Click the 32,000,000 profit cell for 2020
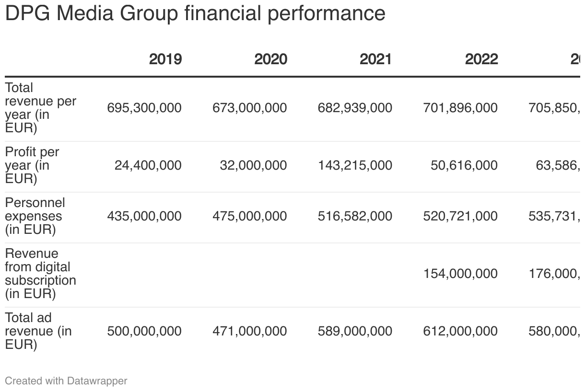Image resolution: width=585 pixels, height=392 pixels. click(x=253, y=165)
